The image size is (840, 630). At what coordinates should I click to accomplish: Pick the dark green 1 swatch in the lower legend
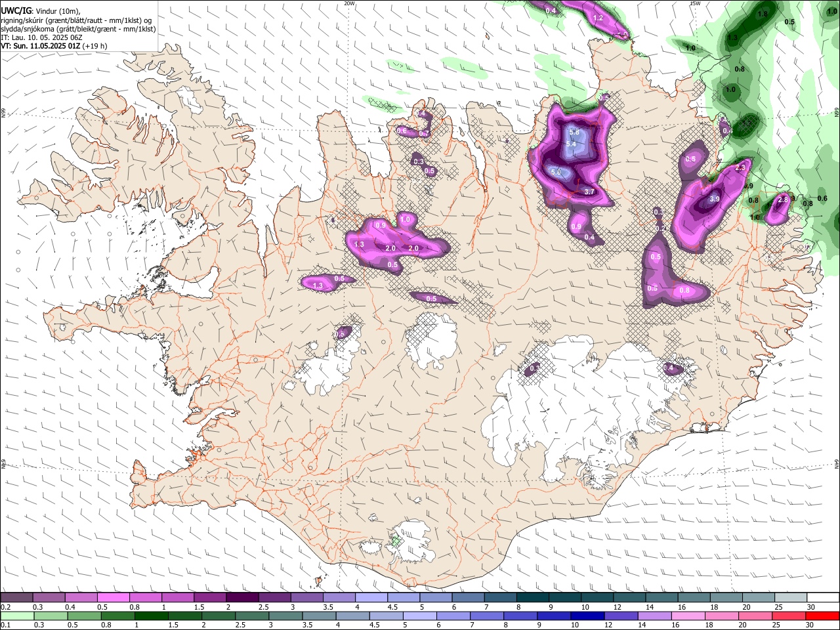coord(150,616)
